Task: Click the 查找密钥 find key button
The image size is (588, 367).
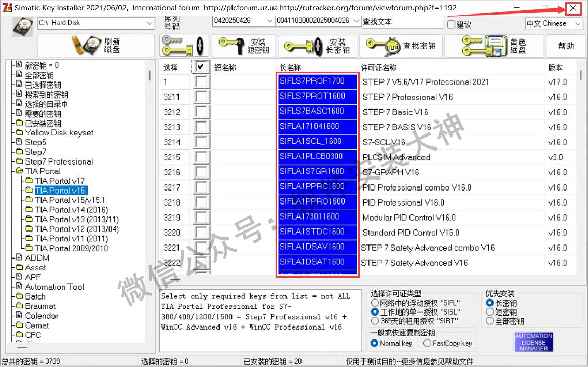Action: (x=401, y=45)
